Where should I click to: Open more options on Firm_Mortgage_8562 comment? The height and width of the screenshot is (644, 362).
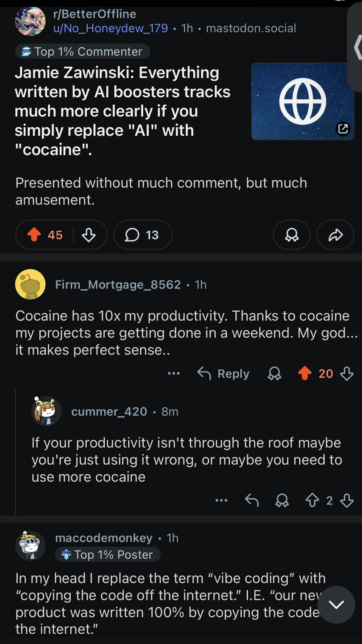click(174, 374)
